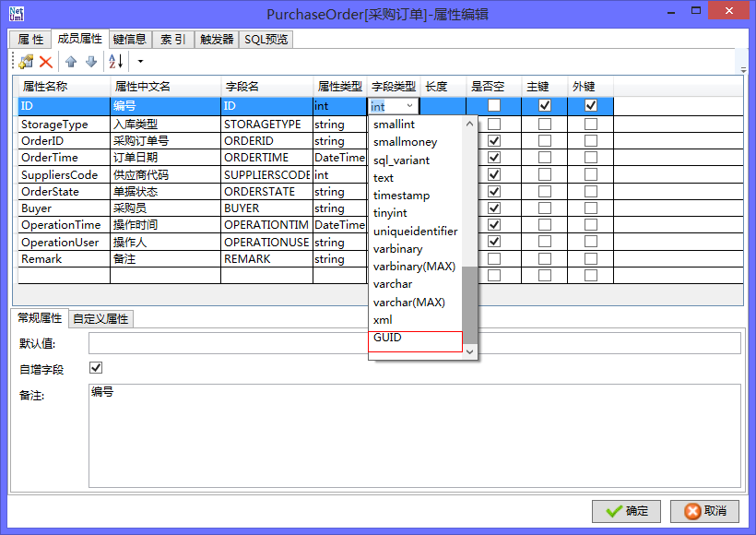Click the add new attribute icon
The image size is (756, 535).
26,62
